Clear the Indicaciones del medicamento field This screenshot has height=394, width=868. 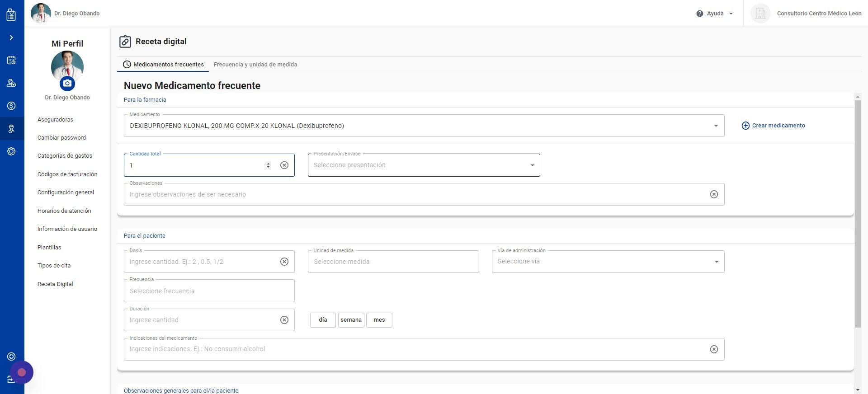(714, 349)
